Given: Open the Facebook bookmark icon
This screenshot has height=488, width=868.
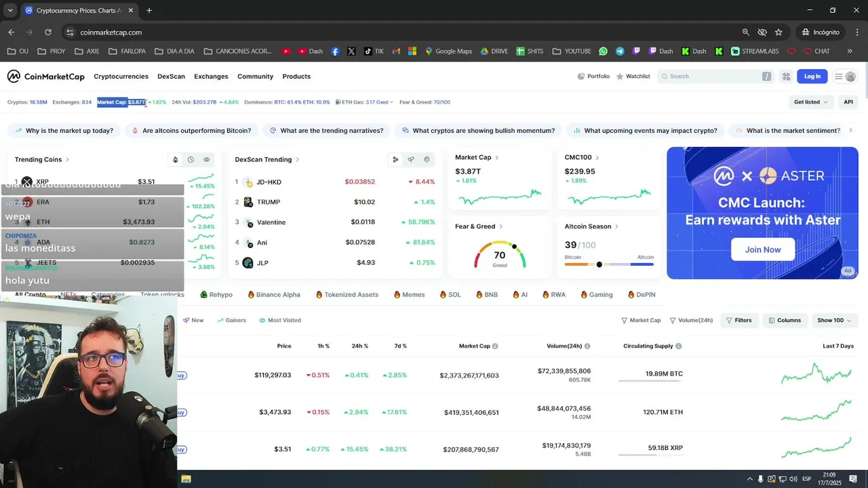Looking at the screenshot, I should 336,51.
